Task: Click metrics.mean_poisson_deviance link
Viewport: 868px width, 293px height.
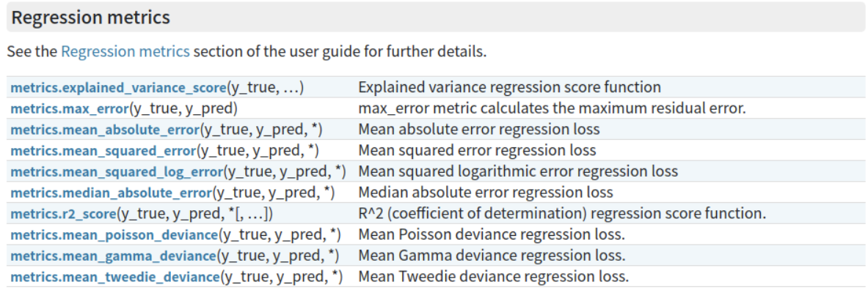Action: coord(114,234)
